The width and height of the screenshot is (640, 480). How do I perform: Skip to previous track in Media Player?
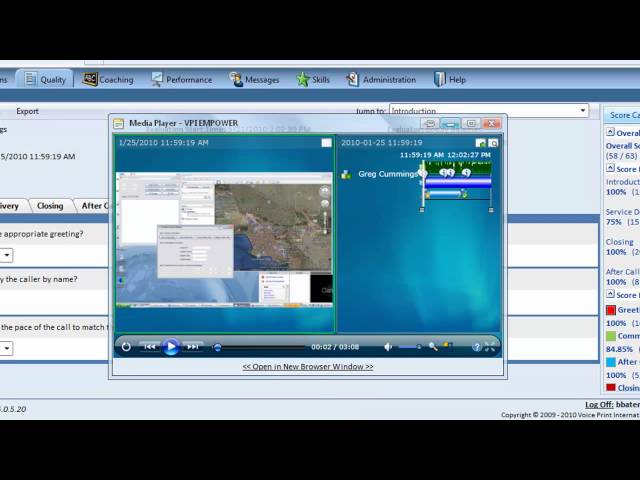pyautogui.click(x=150, y=347)
